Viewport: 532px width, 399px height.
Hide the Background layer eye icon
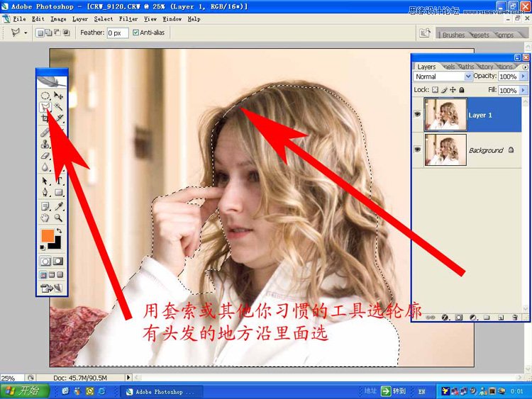(x=418, y=149)
